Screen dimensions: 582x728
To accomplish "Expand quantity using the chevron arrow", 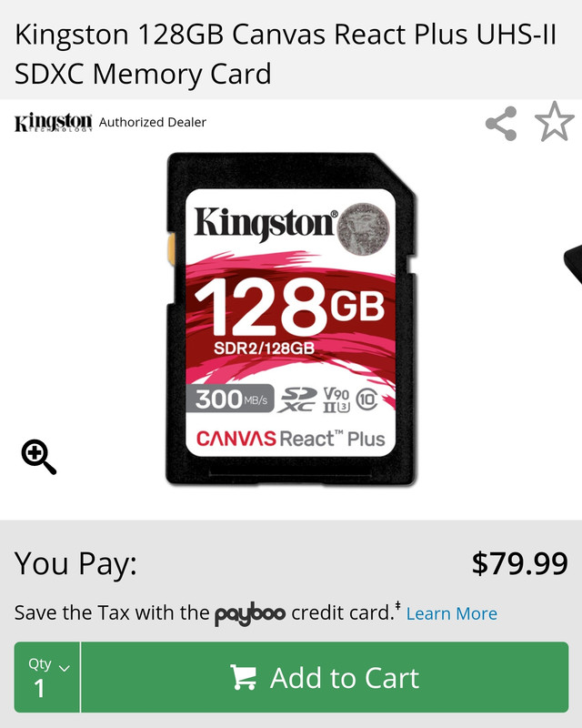I will 65,668.
